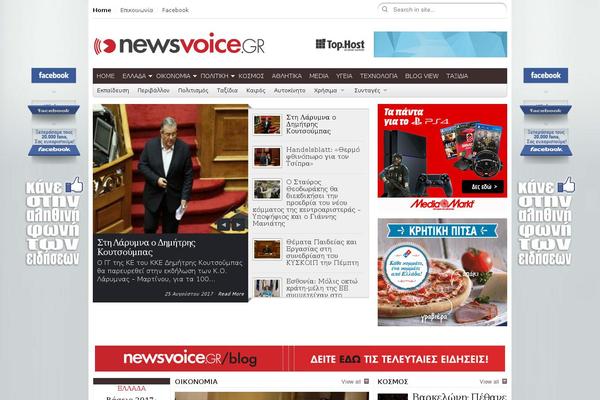This screenshot has width=600, height=400.
Task: Open the Καιρός submenu item
Action: [x=256, y=90]
